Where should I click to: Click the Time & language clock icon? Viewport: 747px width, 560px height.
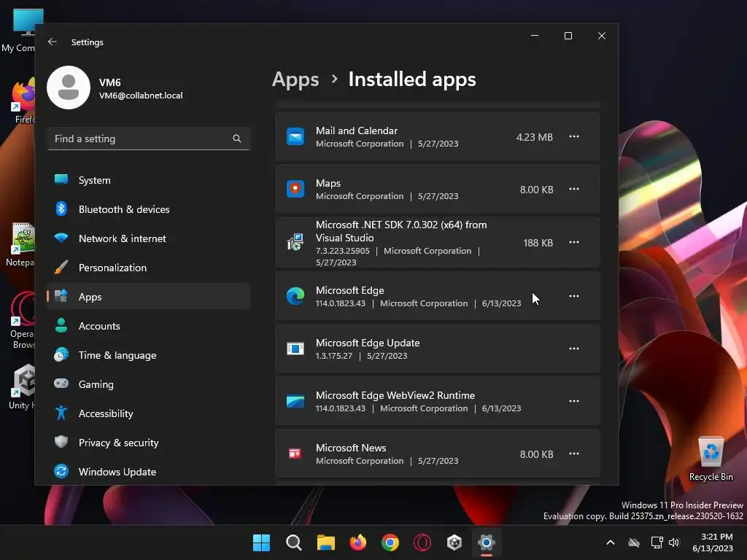click(61, 355)
